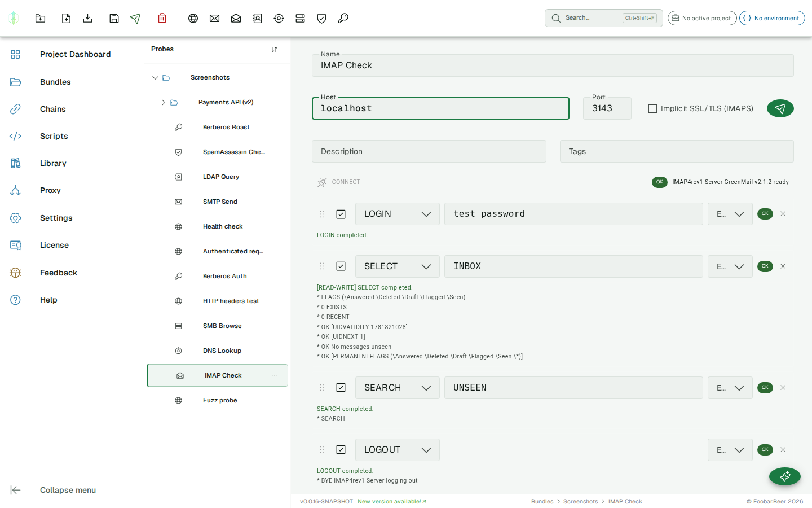
Task: Run the probe with green send button
Action: click(780, 108)
